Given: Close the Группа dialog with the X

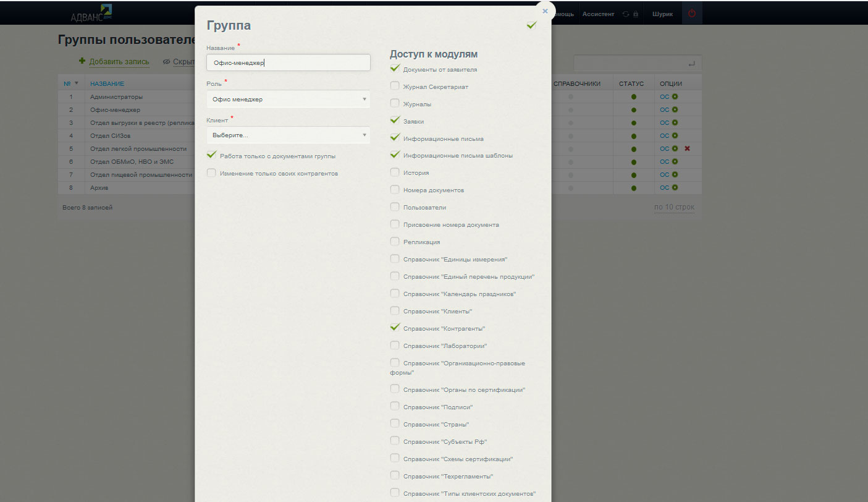Looking at the screenshot, I should pyautogui.click(x=545, y=11).
